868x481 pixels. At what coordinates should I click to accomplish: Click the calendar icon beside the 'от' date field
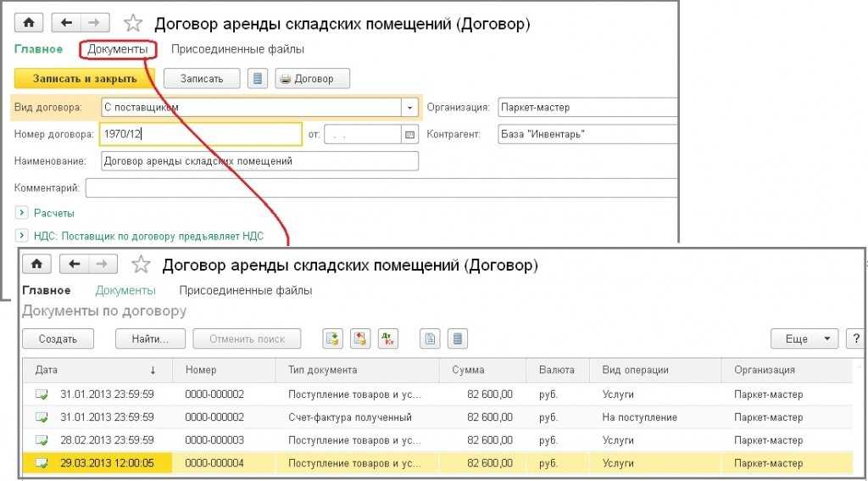(411, 134)
